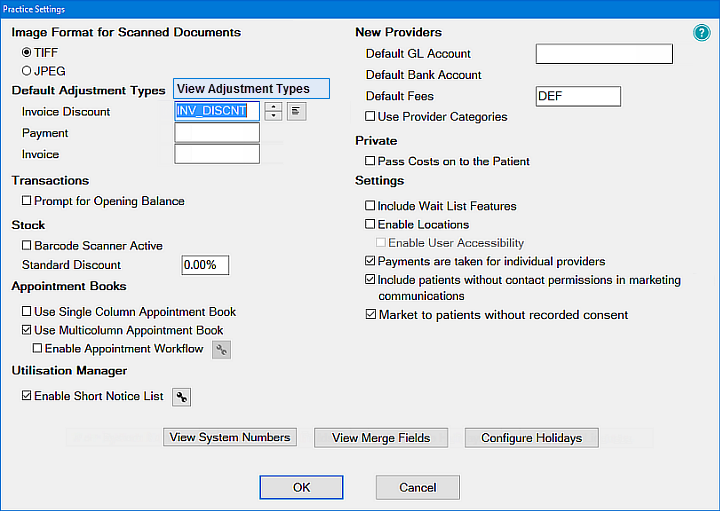Viewport: 720px width, 511px height.
Task: Select TIFF image format
Action: [x=27, y=52]
